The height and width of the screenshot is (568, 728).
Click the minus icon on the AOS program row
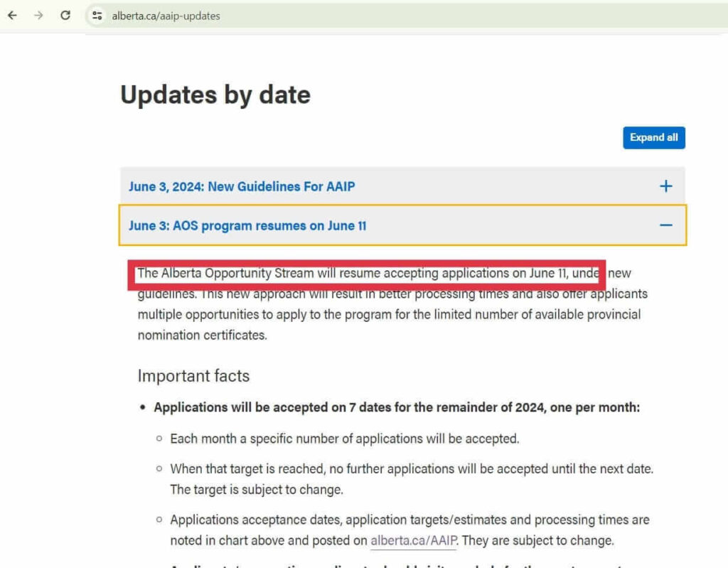coord(665,225)
